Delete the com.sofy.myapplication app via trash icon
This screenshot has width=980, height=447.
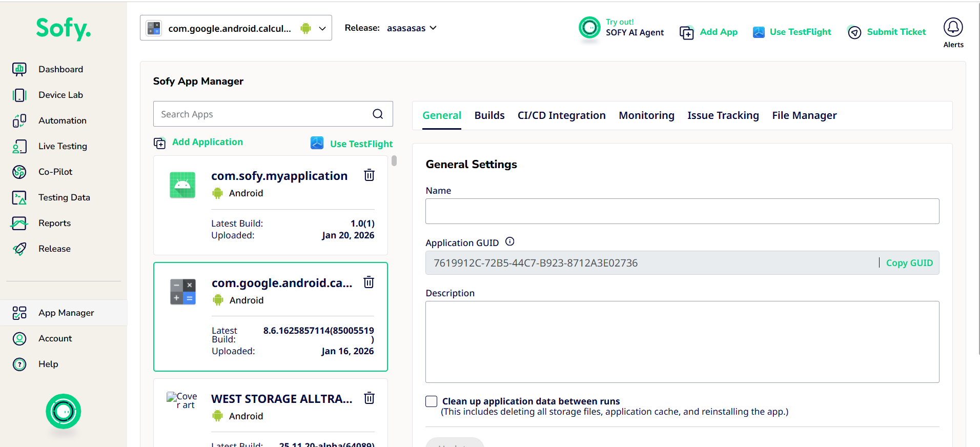(x=369, y=175)
